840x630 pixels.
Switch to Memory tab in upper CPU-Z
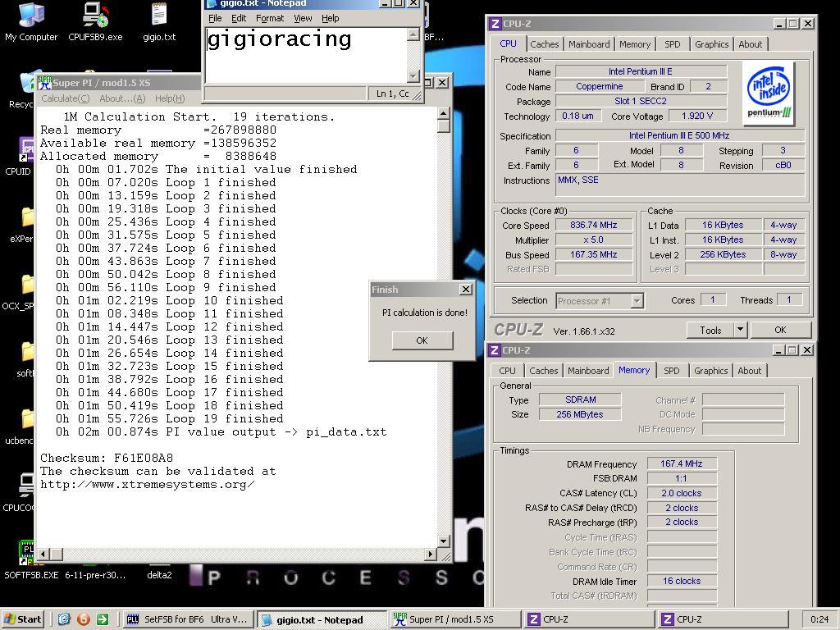tap(635, 44)
